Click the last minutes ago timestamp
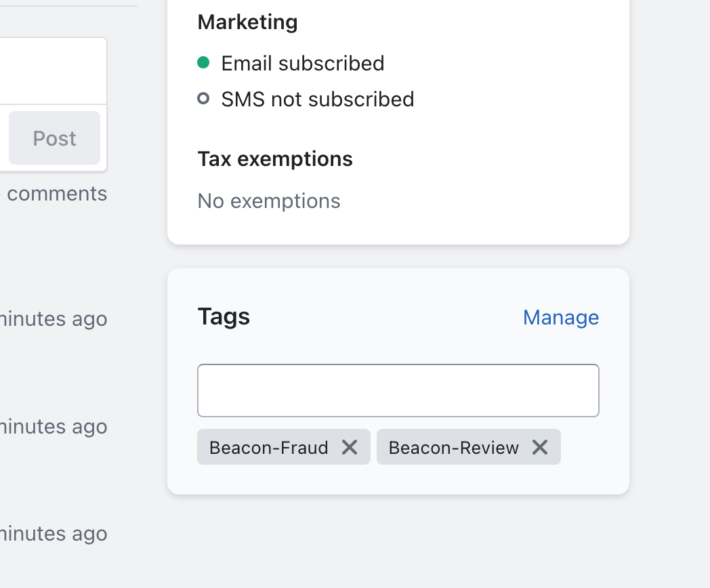Screen dimensions: 710x588 (54, 534)
